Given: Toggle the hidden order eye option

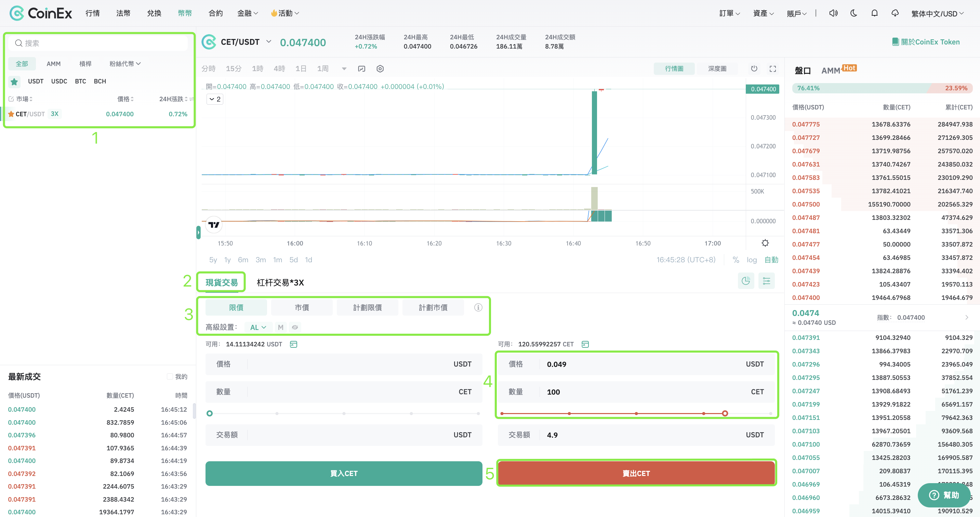Looking at the screenshot, I should (x=295, y=327).
